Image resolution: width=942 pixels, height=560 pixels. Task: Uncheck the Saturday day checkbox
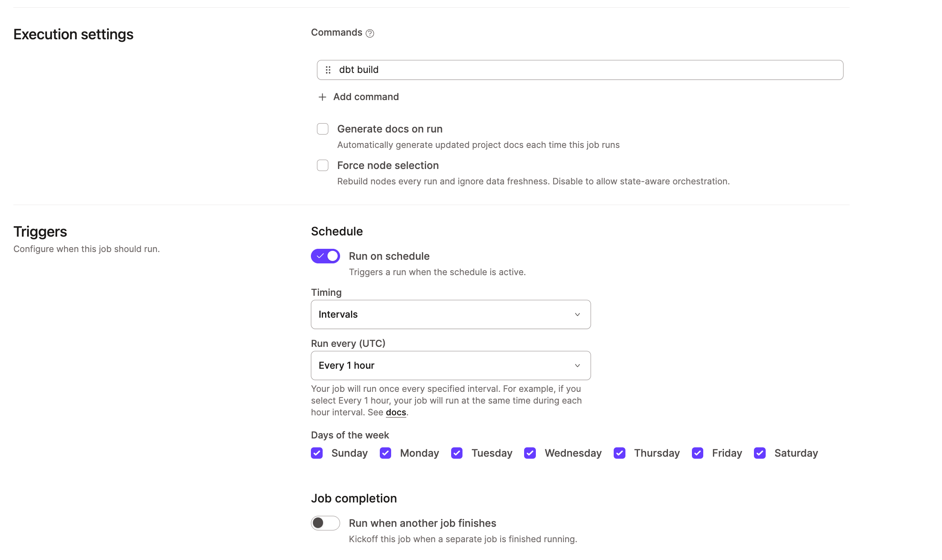(759, 453)
